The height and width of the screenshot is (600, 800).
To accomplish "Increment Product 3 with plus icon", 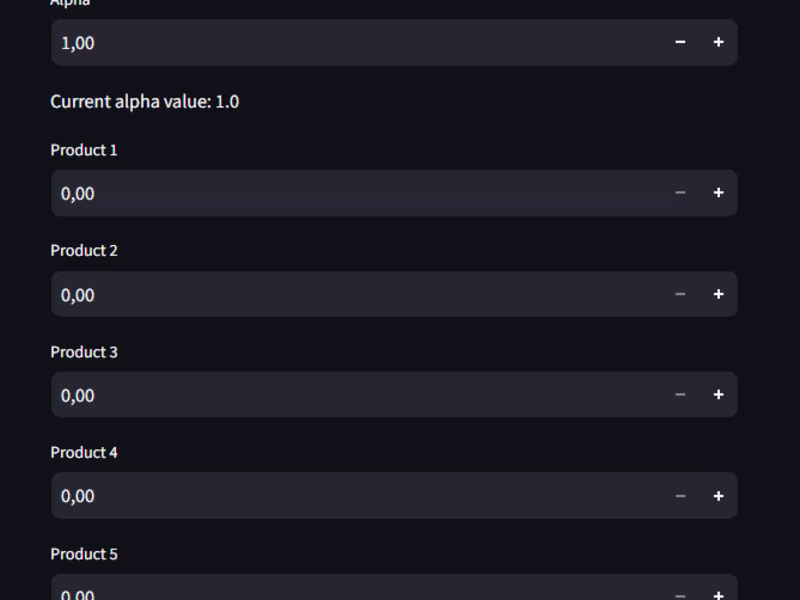I will pyautogui.click(x=718, y=395).
